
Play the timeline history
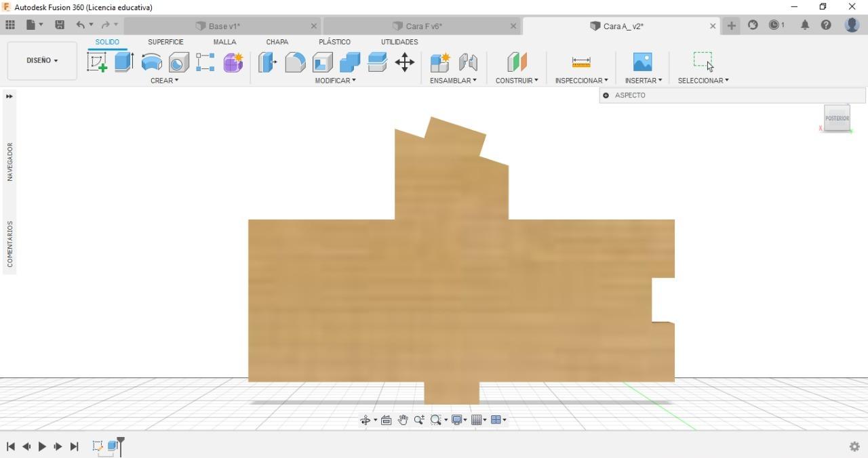coord(42,446)
